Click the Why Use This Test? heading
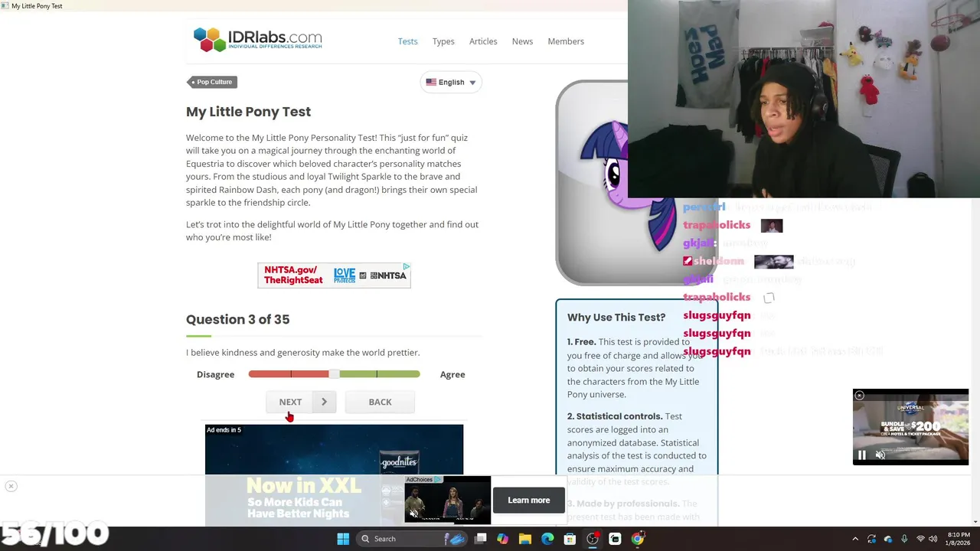 (x=616, y=317)
